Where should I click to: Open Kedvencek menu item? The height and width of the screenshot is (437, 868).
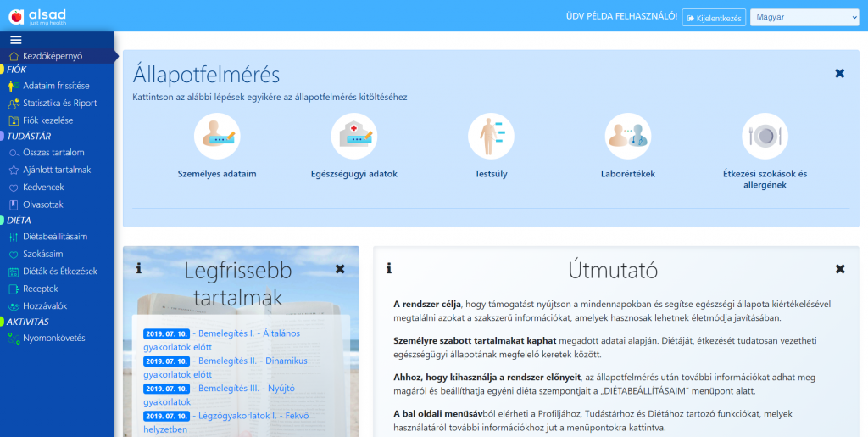[44, 188]
